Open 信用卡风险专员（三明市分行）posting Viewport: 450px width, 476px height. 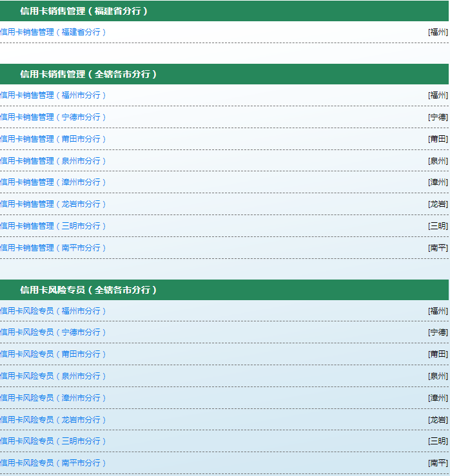[x=53, y=441]
